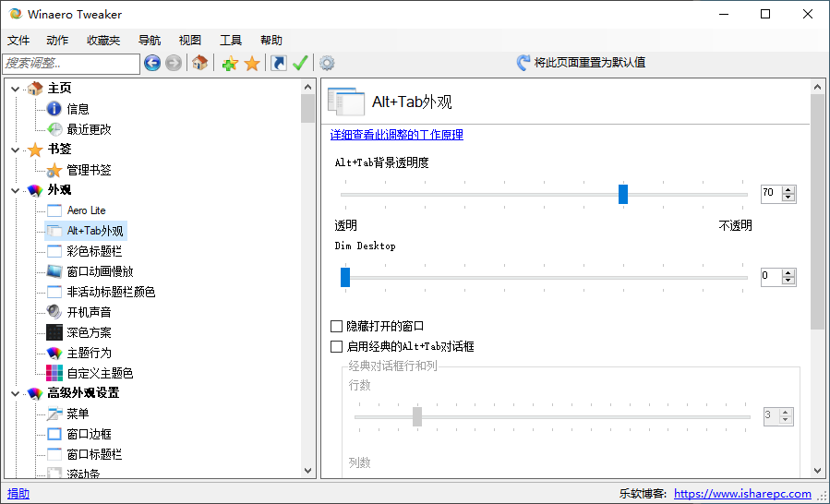Select 深色方案 in the tree

[x=89, y=332]
